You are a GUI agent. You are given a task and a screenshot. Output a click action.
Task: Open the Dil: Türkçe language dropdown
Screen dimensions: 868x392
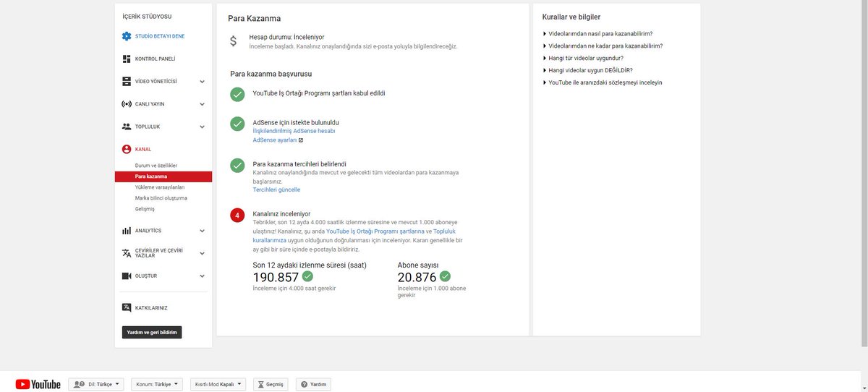click(x=96, y=384)
